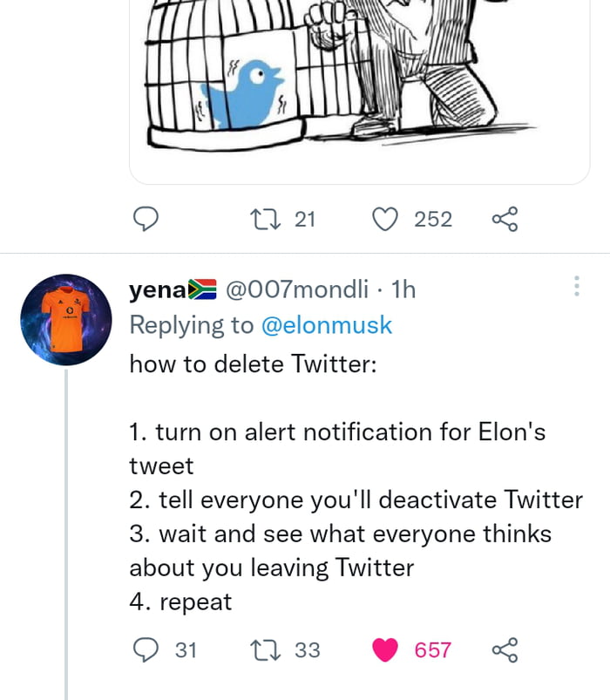Click the 252 likes count
Image resolution: width=610 pixels, height=700 pixels.
433,219
